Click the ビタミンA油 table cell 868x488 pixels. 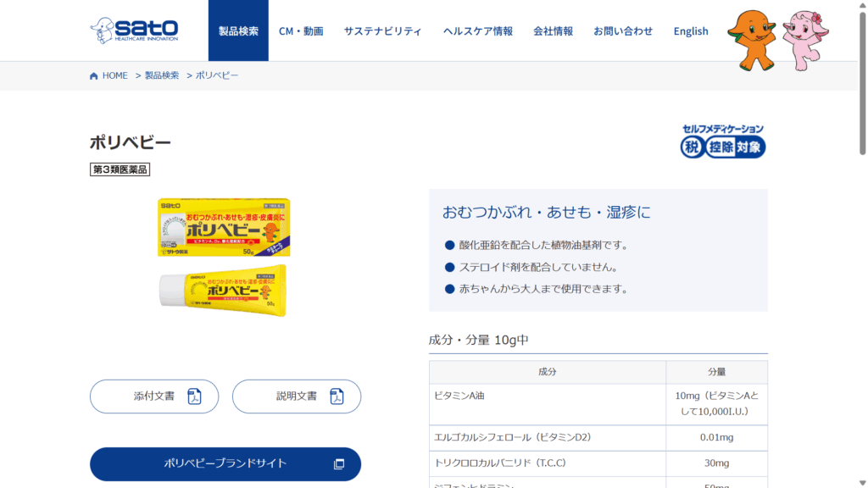coord(548,404)
